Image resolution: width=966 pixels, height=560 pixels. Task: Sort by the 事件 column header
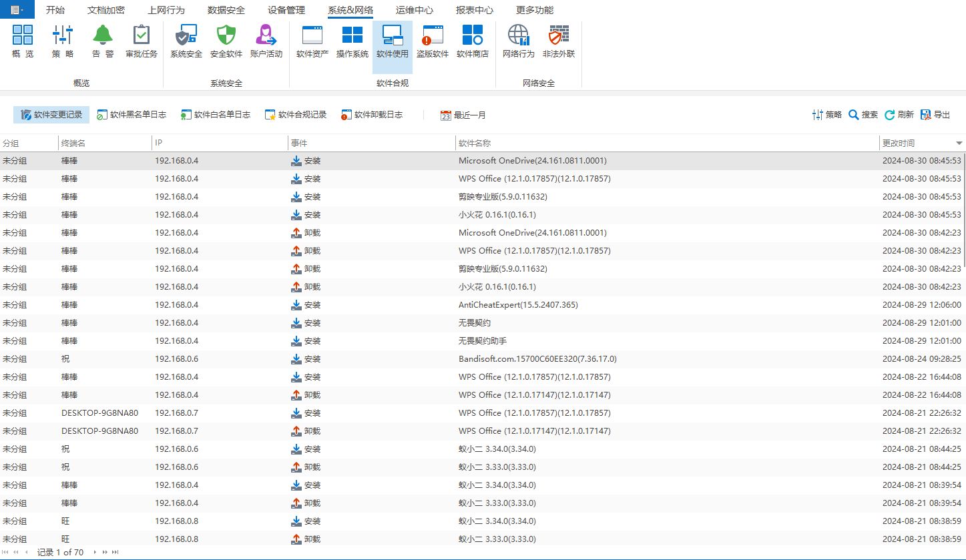pyautogui.click(x=372, y=143)
